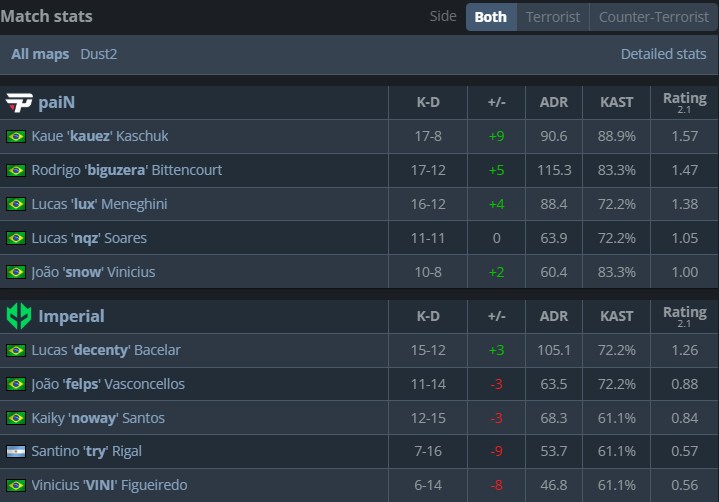The height and width of the screenshot is (502, 719).
Task: Click the Imperial team logo icon
Action: 19,316
